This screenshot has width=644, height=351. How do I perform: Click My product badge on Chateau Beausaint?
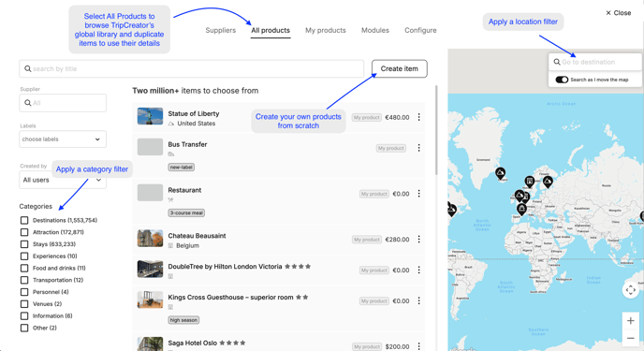[x=366, y=240]
